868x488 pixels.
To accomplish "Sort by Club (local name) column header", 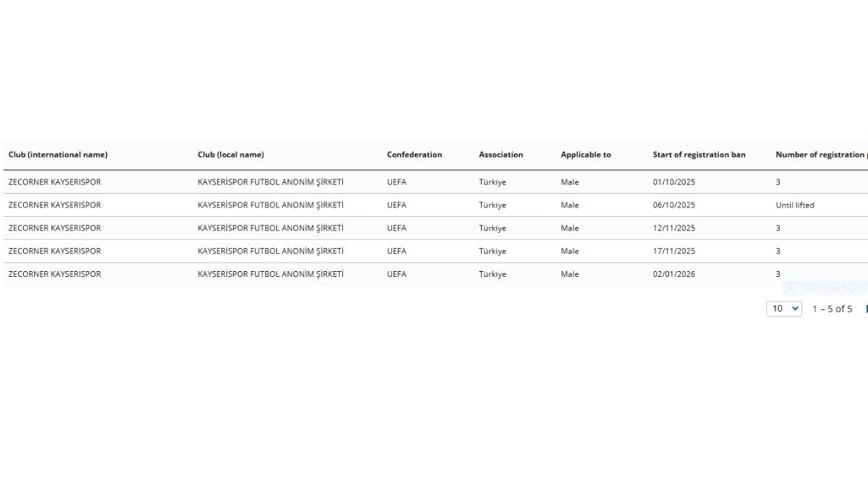I will coord(231,155).
